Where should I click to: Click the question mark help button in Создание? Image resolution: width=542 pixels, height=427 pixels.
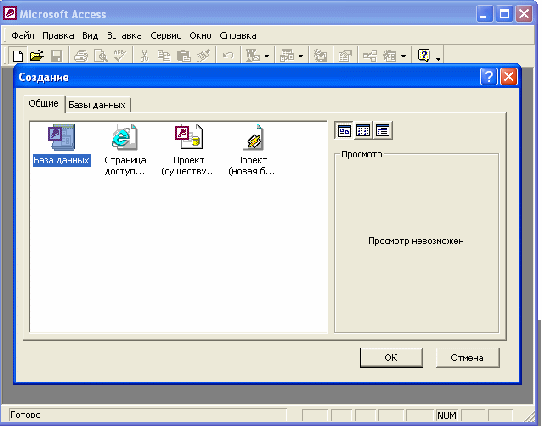point(488,76)
